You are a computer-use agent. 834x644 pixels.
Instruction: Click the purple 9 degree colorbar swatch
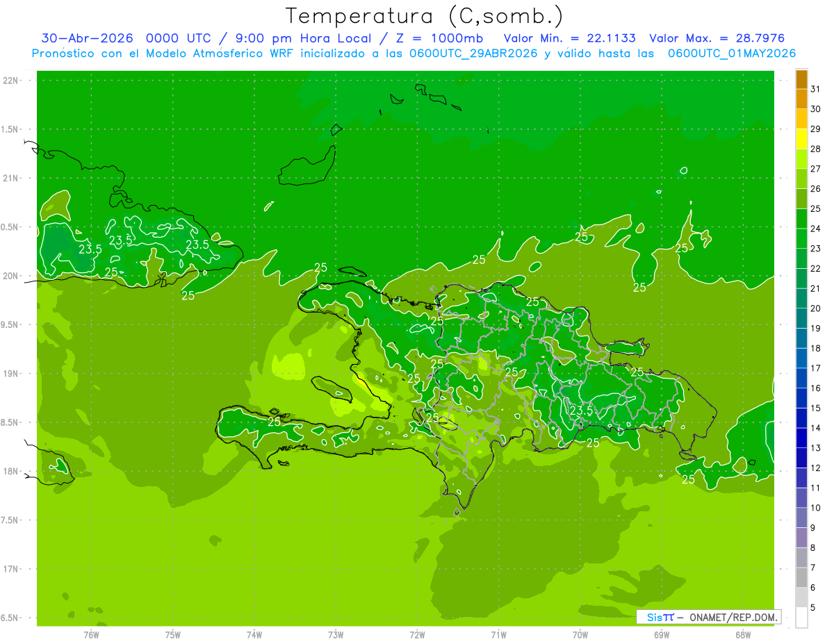click(x=801, y=518)
